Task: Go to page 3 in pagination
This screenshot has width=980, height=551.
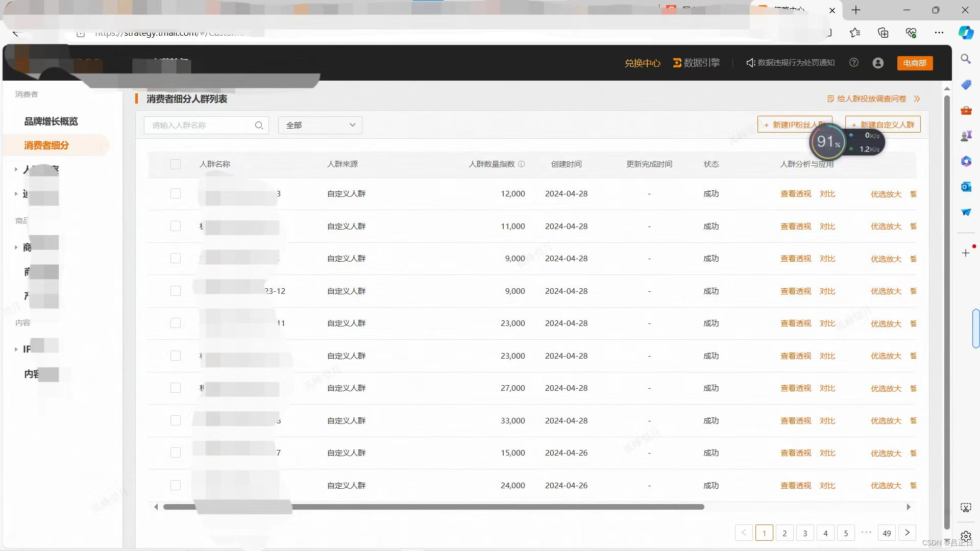Action: click(805, 533)
